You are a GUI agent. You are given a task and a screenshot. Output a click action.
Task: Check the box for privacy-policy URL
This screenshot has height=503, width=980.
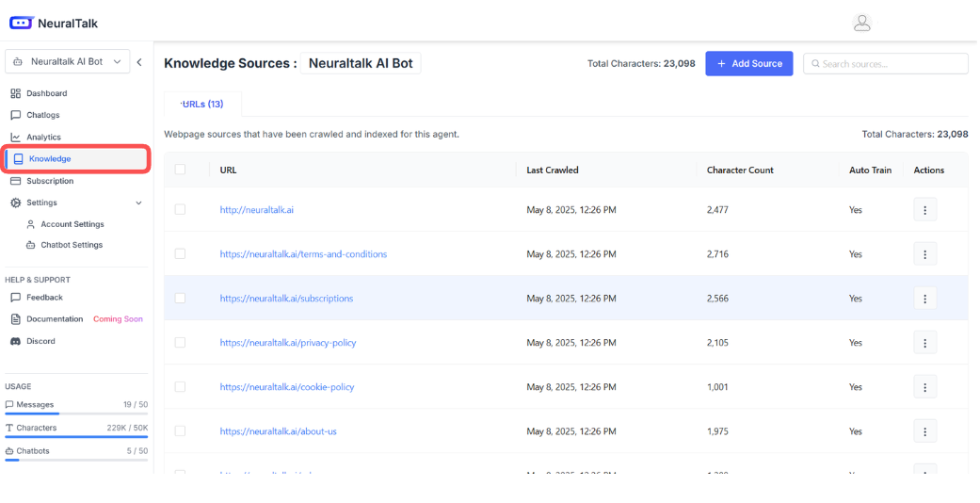click(x=180, y=343)
